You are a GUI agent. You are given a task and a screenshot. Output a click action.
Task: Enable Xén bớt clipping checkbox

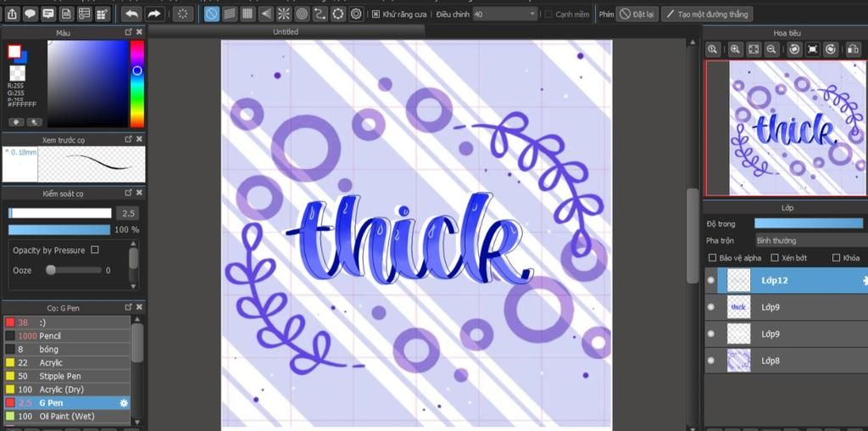(x=775, y=258)
